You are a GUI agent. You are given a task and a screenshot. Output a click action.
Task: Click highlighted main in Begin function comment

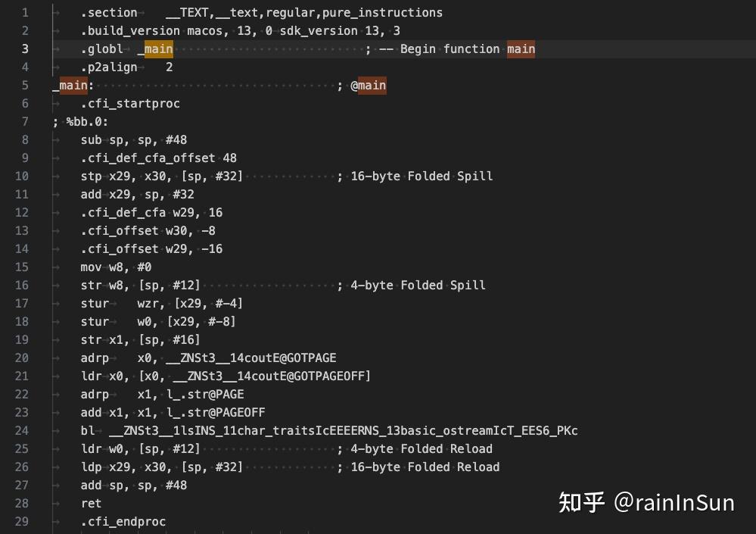pos(521,49)
